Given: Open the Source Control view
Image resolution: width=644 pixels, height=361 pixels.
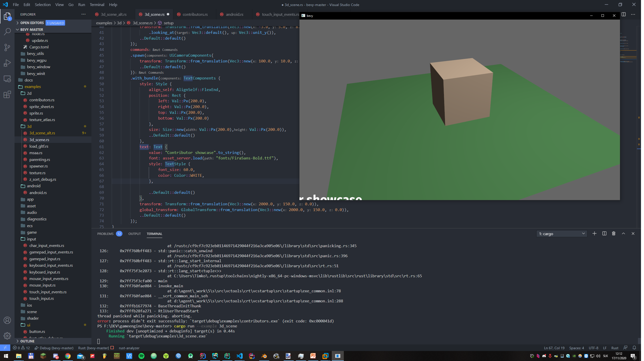Looking at the screenshot, I should [7, 47].
